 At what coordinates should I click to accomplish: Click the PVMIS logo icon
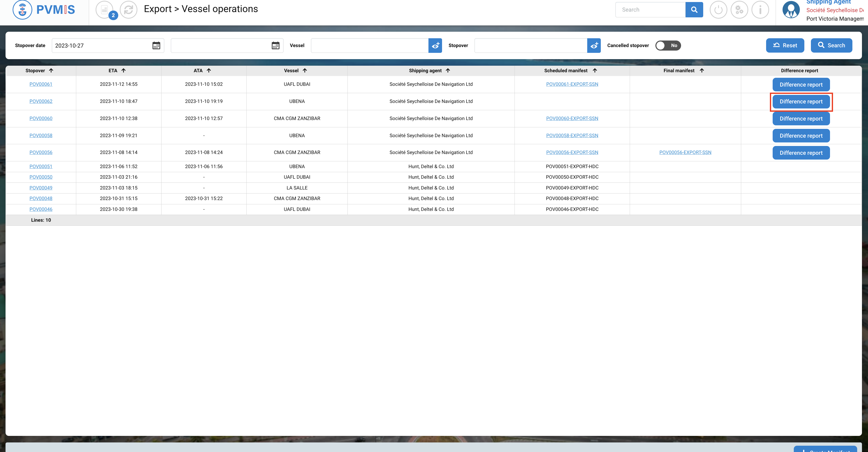point(22,10)
